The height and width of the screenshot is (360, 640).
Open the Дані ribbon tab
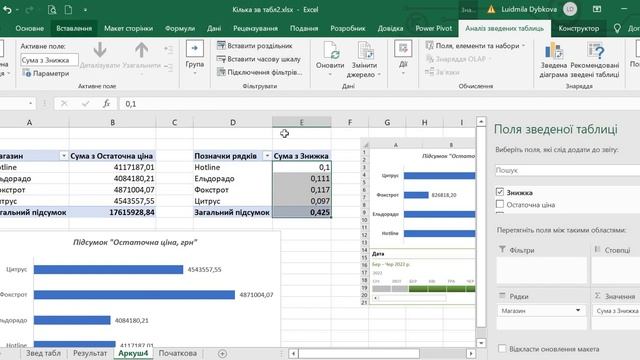(214, 28)
